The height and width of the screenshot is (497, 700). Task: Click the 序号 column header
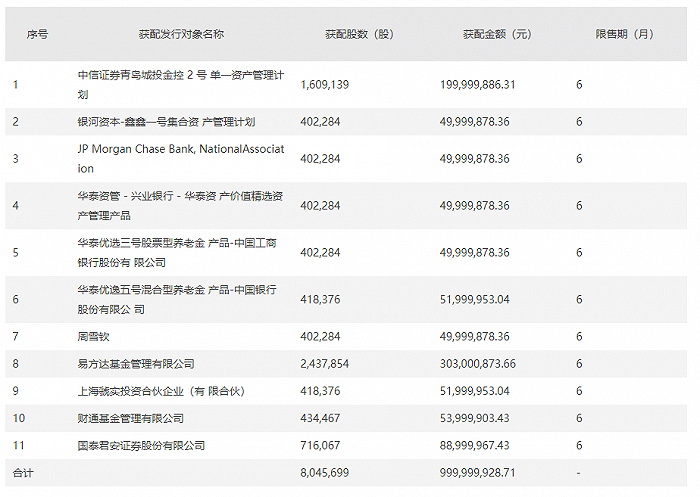37,34
